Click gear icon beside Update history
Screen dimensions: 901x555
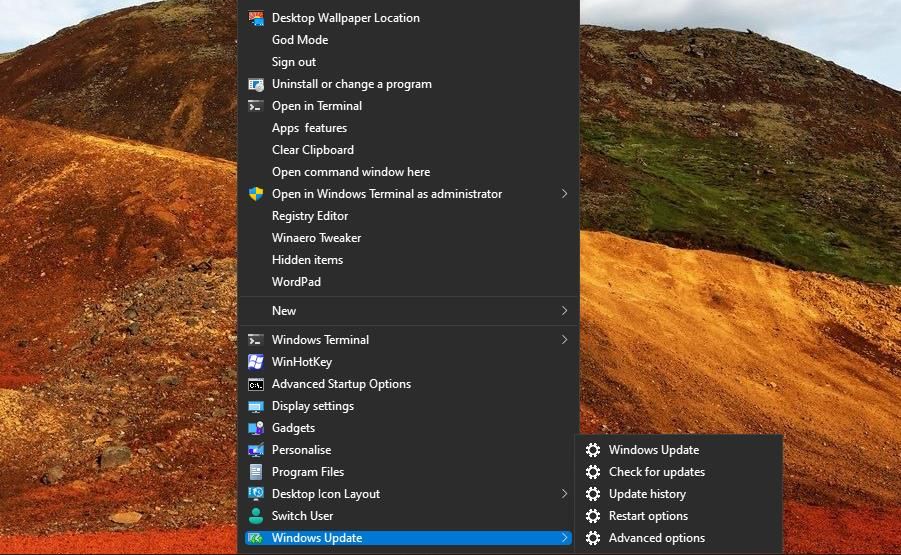tap(593, 494)
